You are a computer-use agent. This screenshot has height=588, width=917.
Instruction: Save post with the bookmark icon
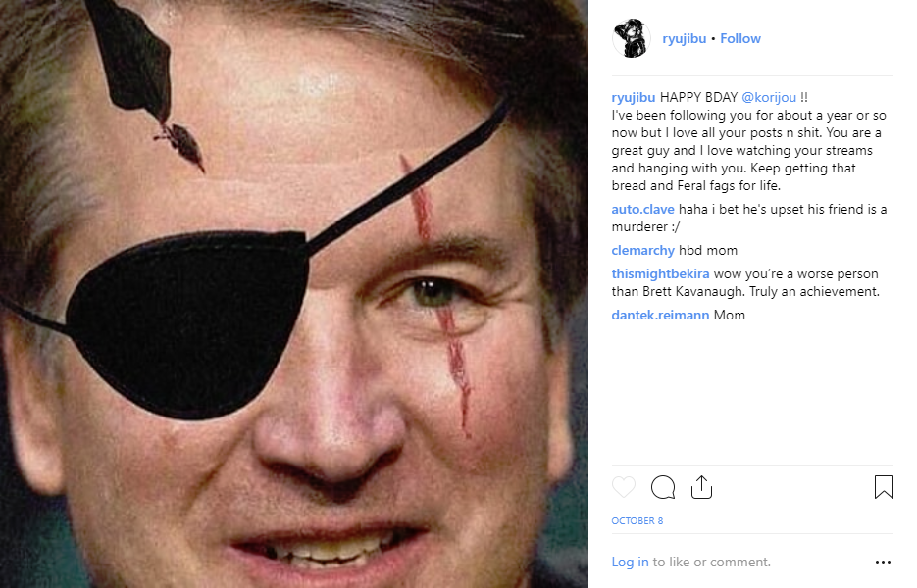tap(884, 487)
